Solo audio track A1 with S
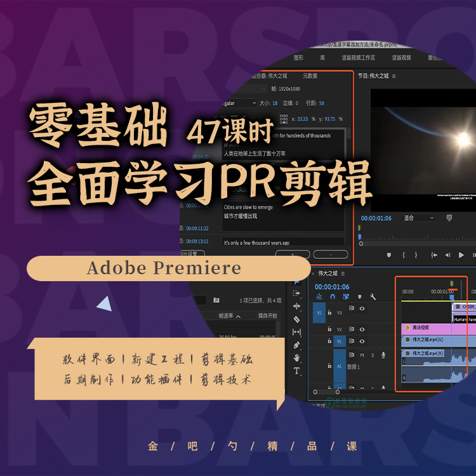 (373, 355)
